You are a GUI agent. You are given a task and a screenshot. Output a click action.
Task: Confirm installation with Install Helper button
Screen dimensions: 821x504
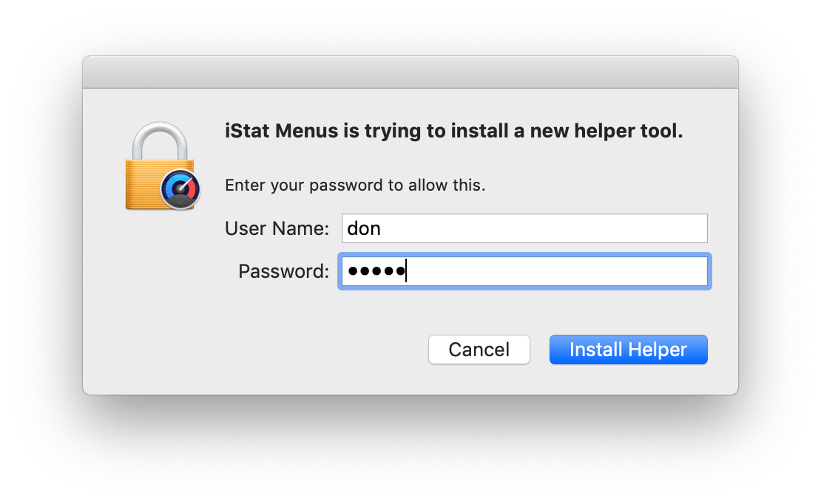[628, 350]
